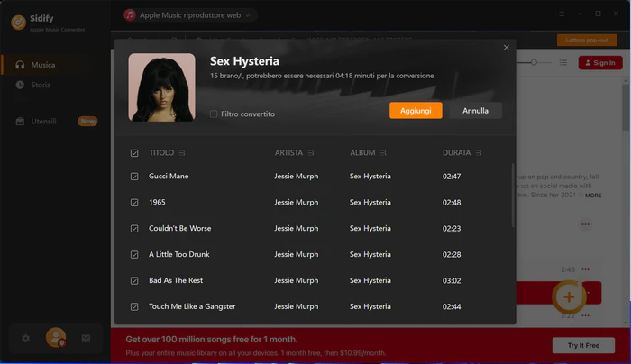Click duration 02:47 of Gucci Mane

[x=452, y=177]
